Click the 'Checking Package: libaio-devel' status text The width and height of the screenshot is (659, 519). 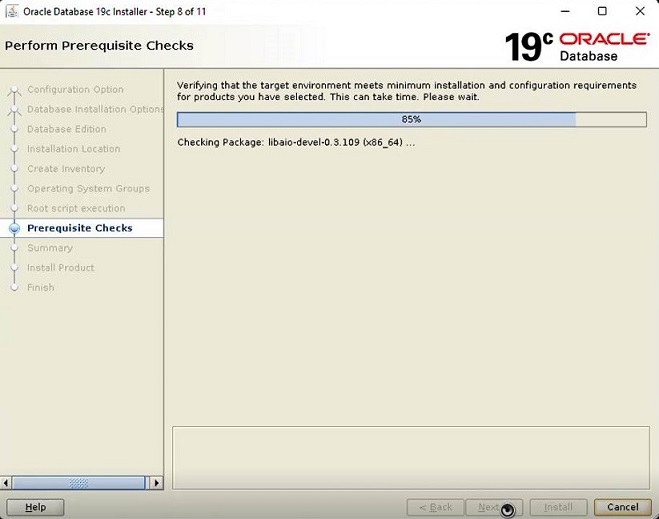pos(296,142)
